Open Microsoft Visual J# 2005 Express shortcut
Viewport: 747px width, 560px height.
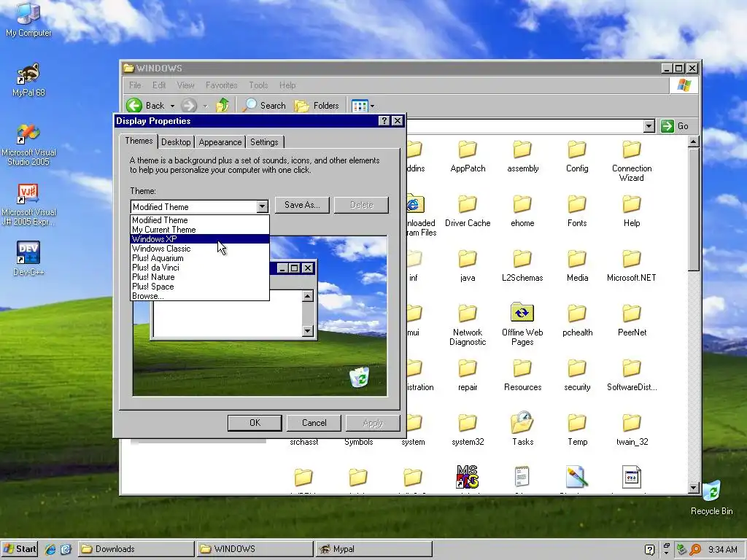point(28,204)
